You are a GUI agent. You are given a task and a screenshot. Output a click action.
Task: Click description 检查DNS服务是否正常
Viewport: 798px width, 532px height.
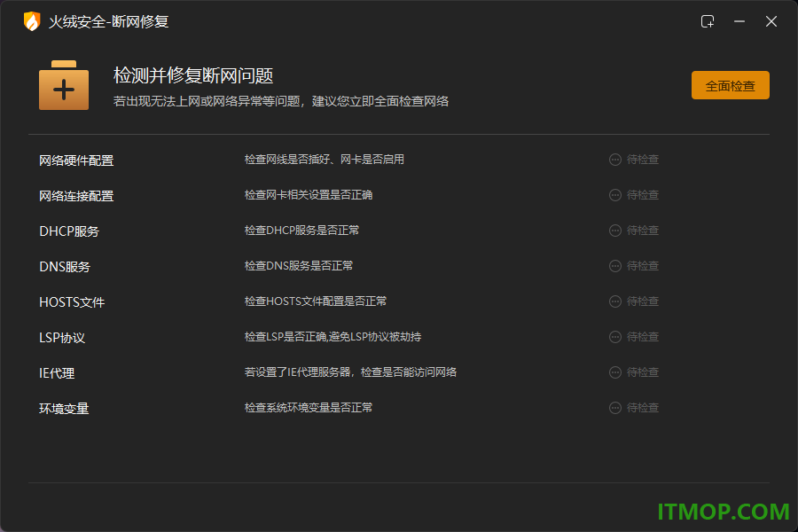pos(299,266)
